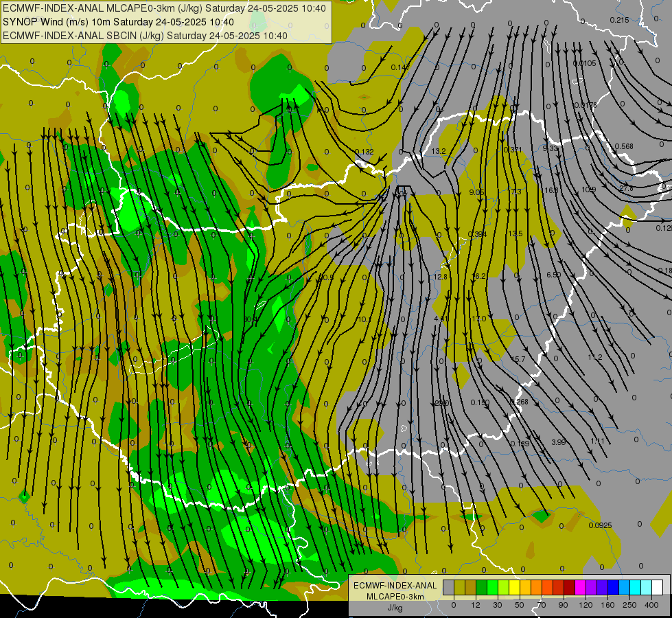Image resolution: width=672 pixels, height=618 pixels.
Task: Click the map value 0.268
Action: point(519,402)
